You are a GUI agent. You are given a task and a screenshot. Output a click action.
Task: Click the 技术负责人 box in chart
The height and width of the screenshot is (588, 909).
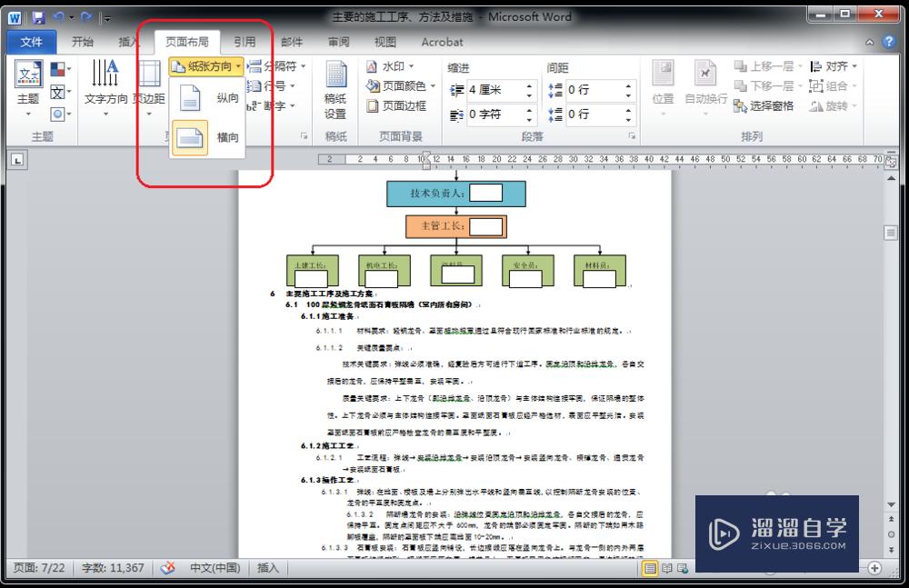(456, 194)
